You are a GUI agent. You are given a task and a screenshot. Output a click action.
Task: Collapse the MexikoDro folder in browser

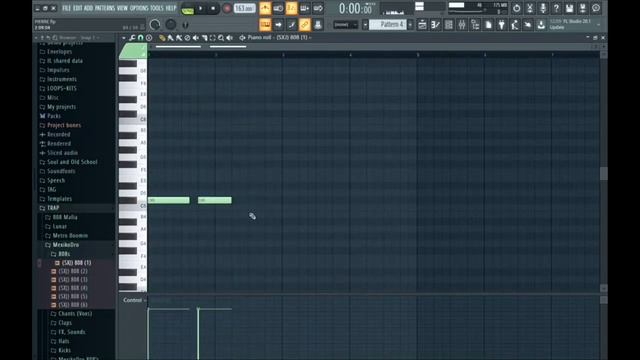(x=65, y=244)
